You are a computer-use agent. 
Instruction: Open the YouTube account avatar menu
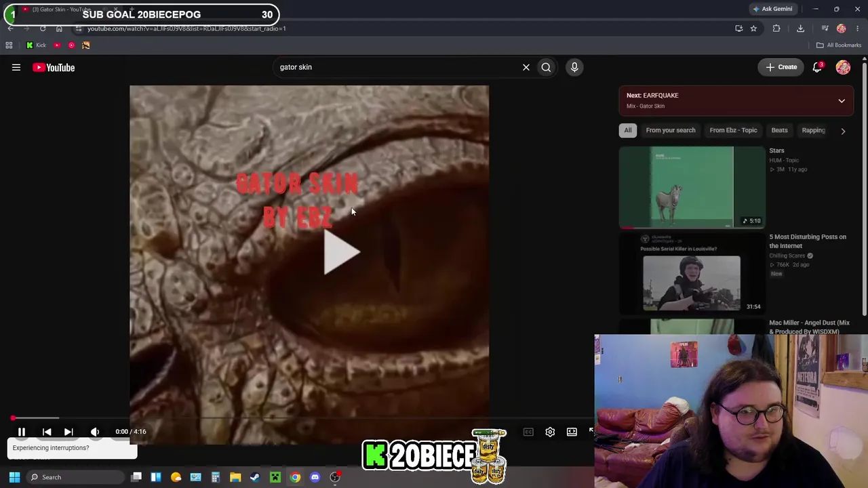click(x=843, y=67)
